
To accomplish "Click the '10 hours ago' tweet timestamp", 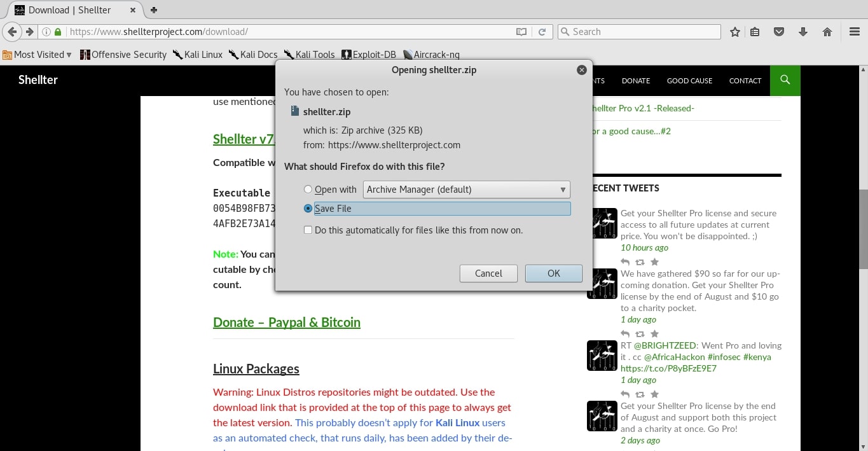I will [644, 247].
